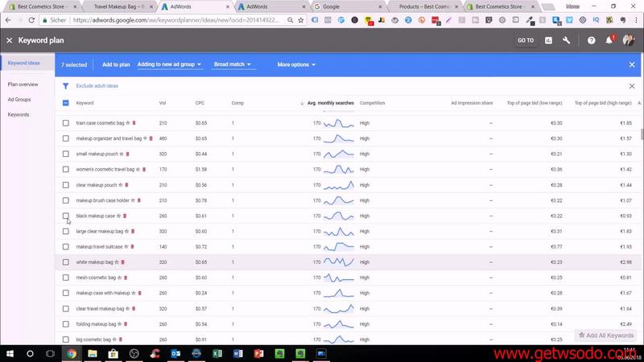644x362 pixels.
Task: Star the small makeup pouch keyword
Action: click(x=122, y=154)
